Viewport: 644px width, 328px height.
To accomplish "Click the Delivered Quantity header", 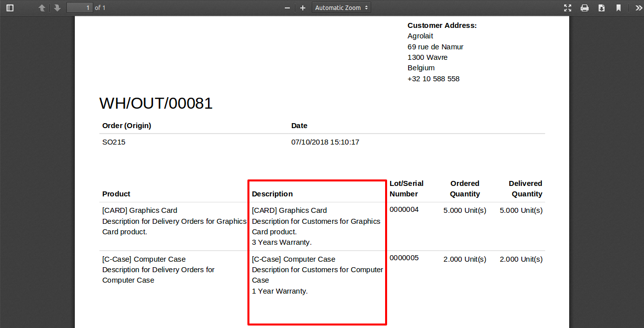I will click(525, 188).
